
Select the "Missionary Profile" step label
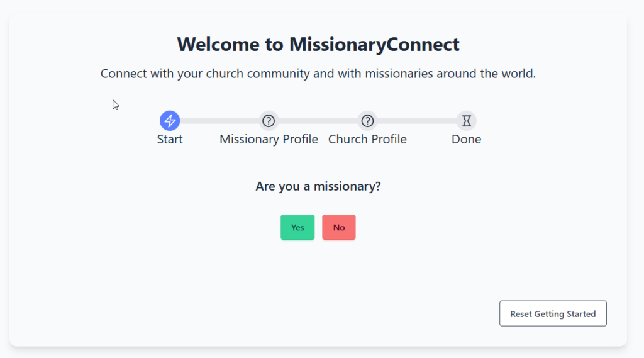(x=269, y=139)
